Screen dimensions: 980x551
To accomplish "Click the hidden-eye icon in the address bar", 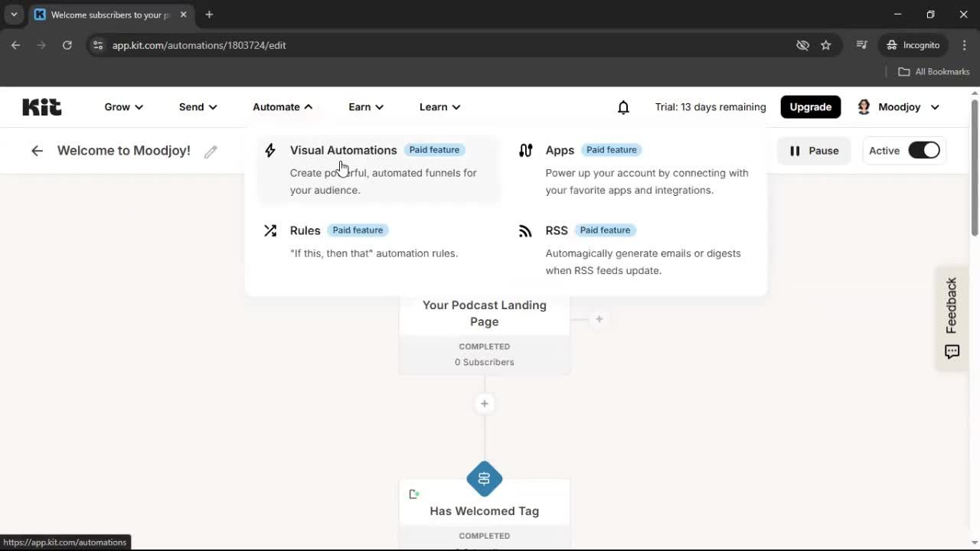I will point(802,45).
